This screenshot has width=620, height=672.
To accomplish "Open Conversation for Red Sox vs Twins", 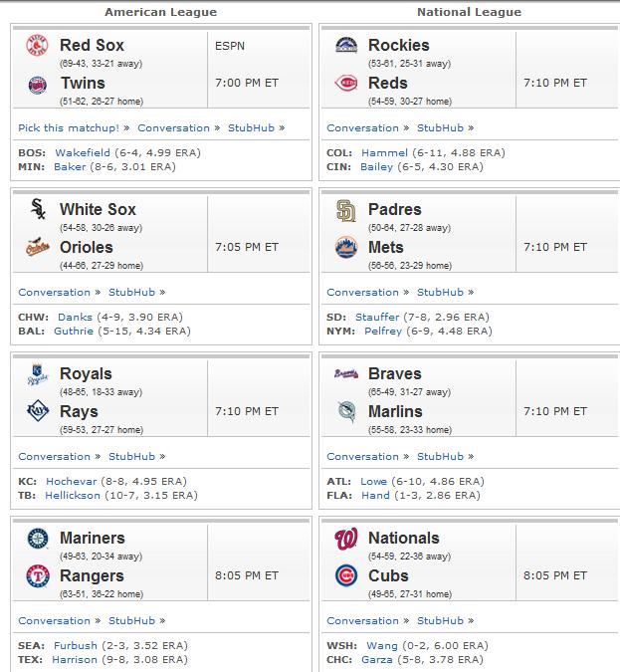I will (x=173, y=127).
